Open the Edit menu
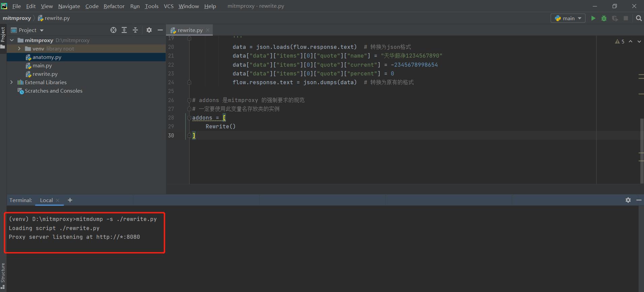 [31, 6]
